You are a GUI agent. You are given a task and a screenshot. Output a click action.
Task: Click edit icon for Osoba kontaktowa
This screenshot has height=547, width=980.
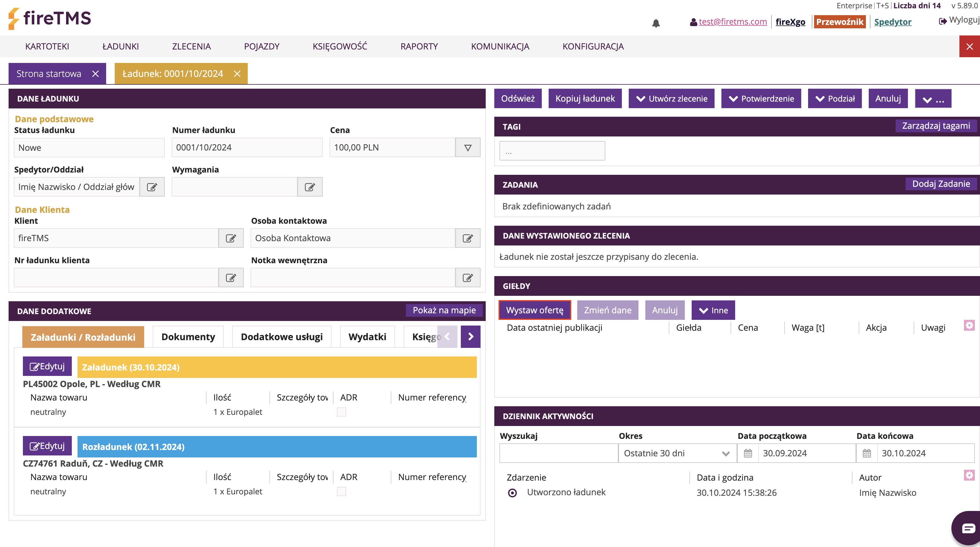pos(468,238)
